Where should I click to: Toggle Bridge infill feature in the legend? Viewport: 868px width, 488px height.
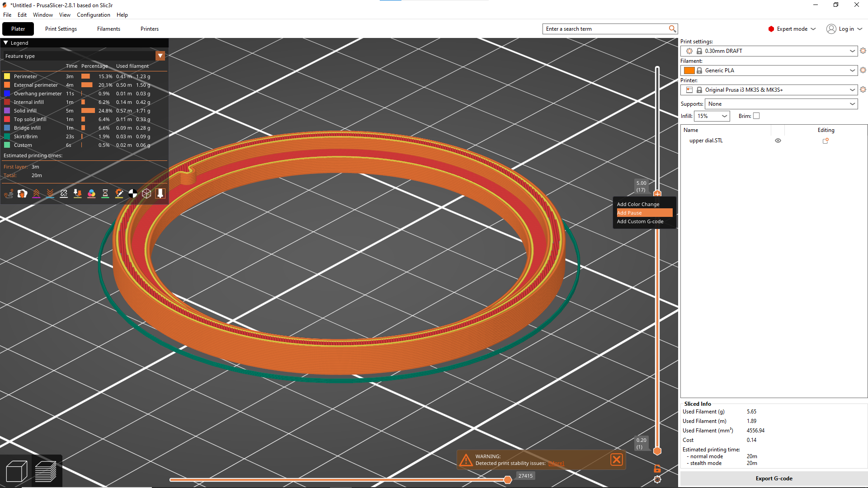(27, 128)
